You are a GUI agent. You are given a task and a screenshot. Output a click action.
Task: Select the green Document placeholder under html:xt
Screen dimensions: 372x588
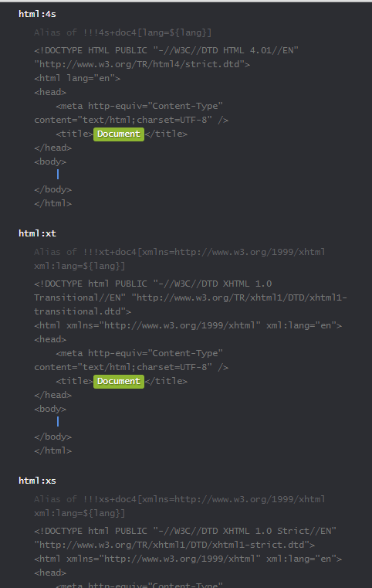tap(118, 381)
